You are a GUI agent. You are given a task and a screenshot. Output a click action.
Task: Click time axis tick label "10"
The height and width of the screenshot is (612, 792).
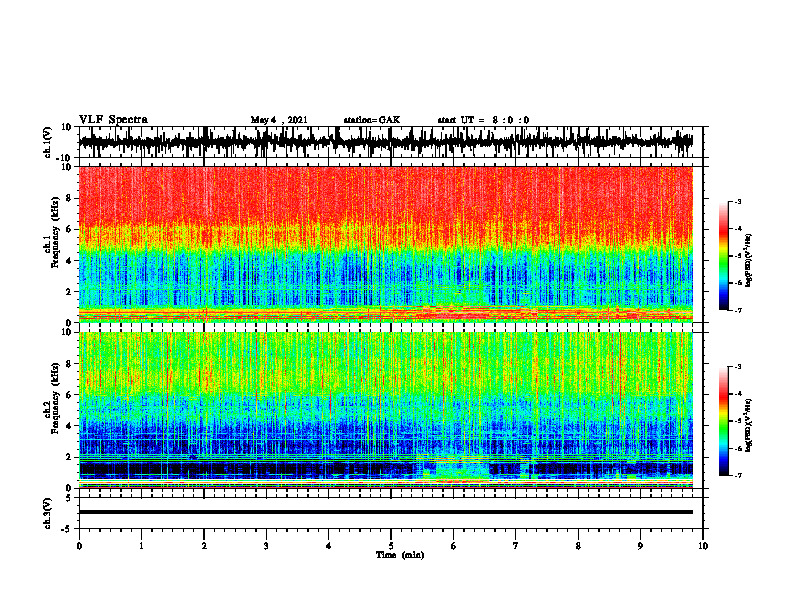click(703, 546)
